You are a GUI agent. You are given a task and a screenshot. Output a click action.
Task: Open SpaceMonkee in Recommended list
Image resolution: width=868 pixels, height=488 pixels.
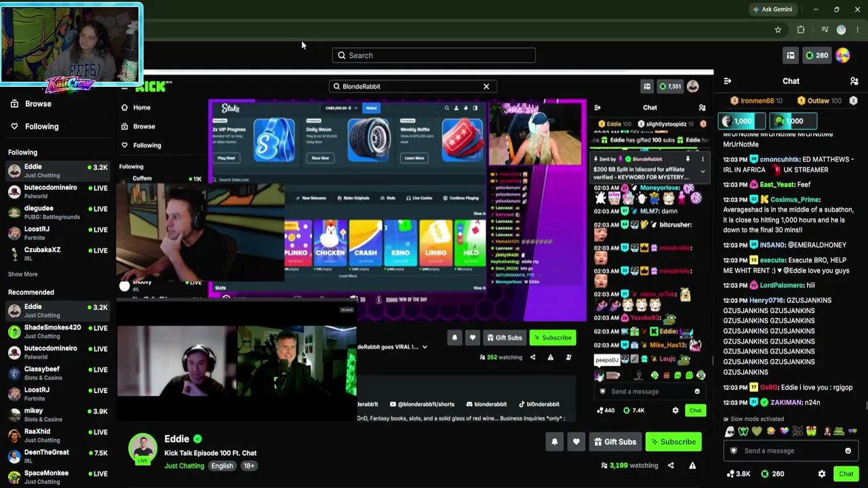coord(57,477)
